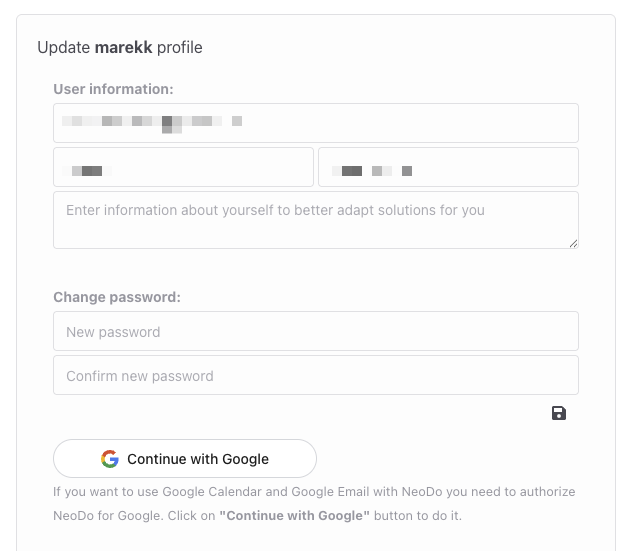Click "button to do it." ending the note
The height and width of the screenshot is (551, 639).
click(x=418, y=516)
